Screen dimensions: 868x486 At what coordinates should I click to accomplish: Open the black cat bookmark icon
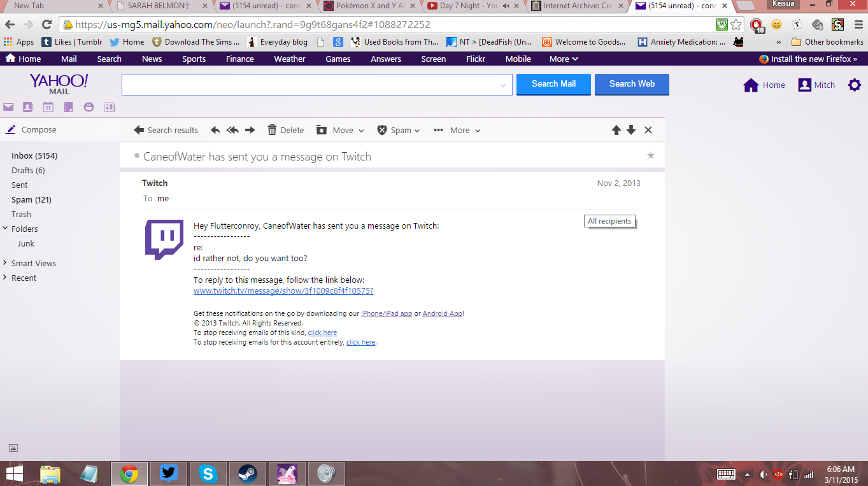[738, 42]
